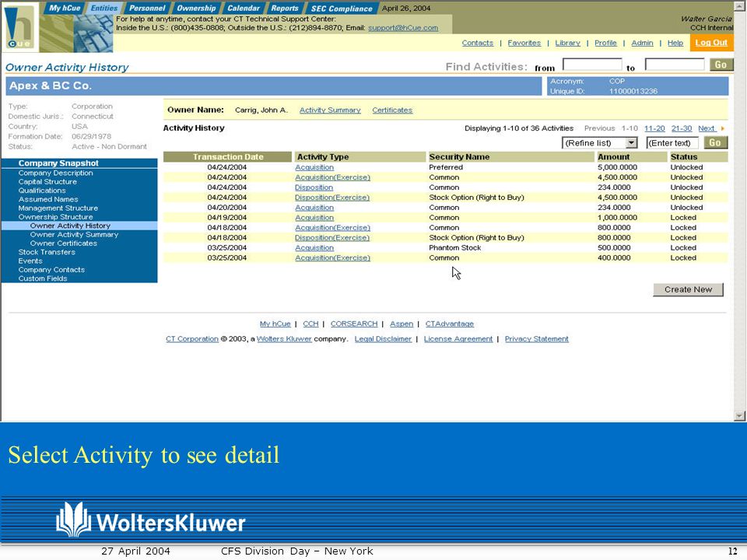Open Custom Fields in sidebar
The width and height of the screenshot is (747, 560).
tap(42, 278)
